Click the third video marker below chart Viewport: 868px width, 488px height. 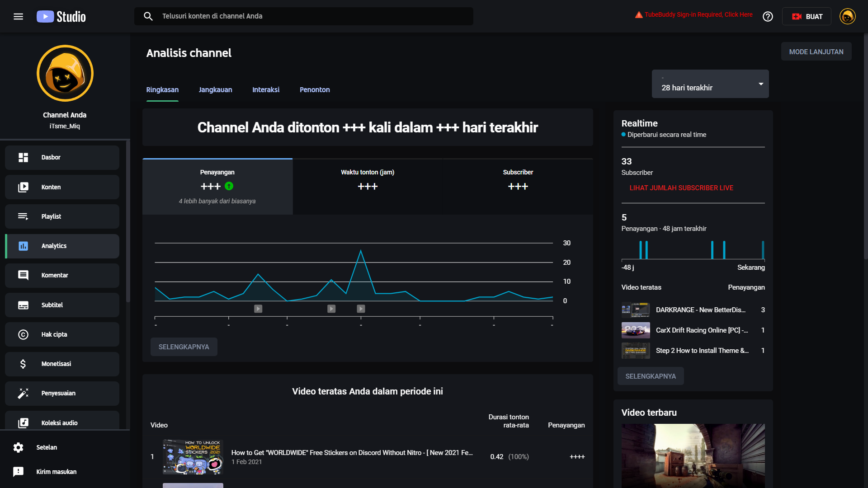click(361, 309)
